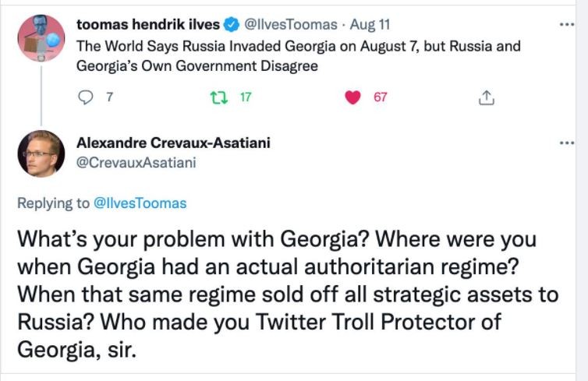Open more options for the first tweet
This screenshot has width=588, height=381.
(x=567, y=25)
